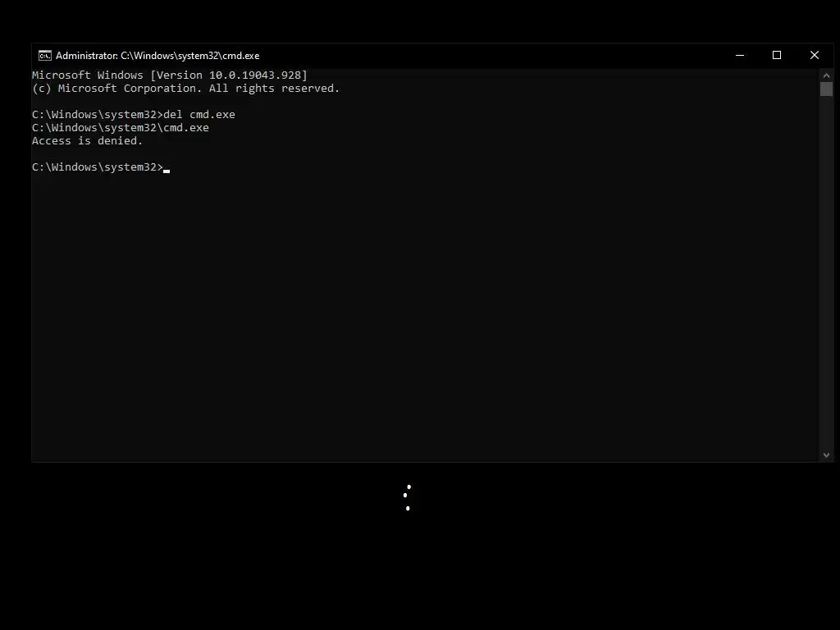Click the 'C:\Windows\system32\cmd.exe' output line
840x630 pixels.
click(x=121, y=127)
